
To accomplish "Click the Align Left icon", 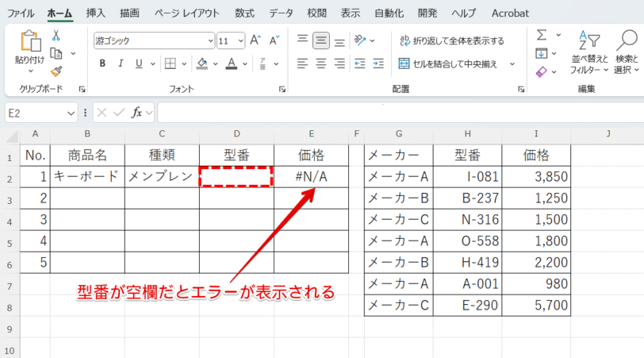I will point(303,64).
